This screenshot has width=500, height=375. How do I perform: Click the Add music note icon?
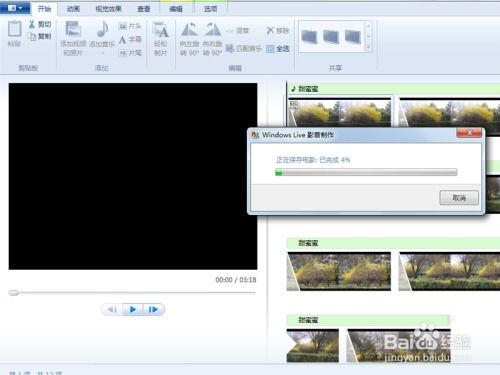(x=103, y=29)
